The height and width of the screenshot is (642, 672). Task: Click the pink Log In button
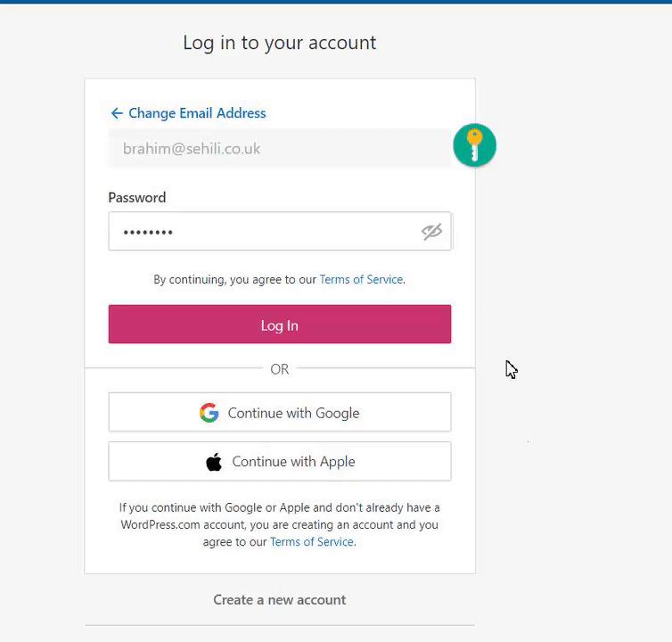click(x=280, y=325)
